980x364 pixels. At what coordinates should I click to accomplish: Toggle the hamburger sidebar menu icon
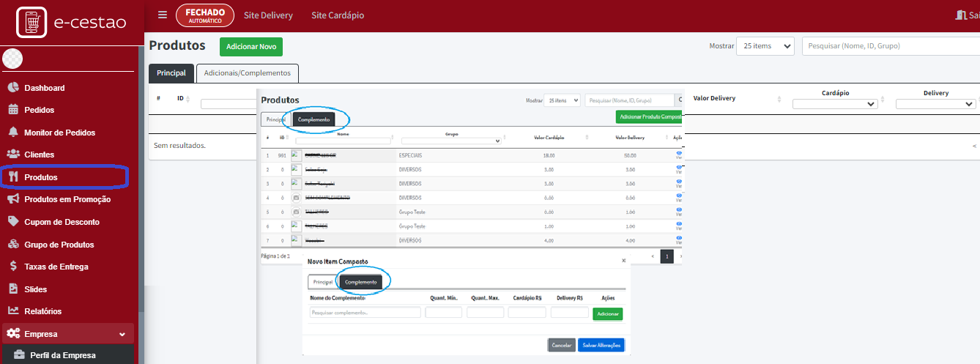pos(163,15)
